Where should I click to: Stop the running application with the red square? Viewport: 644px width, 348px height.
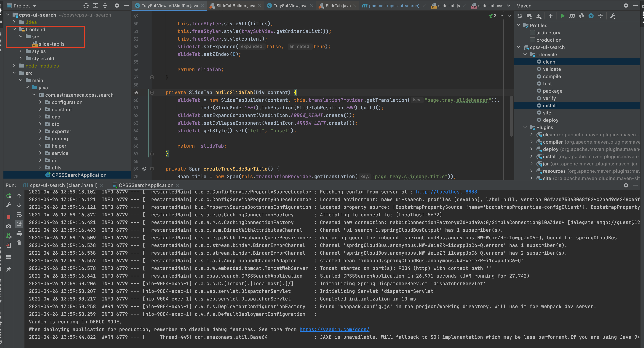(9, 217)
